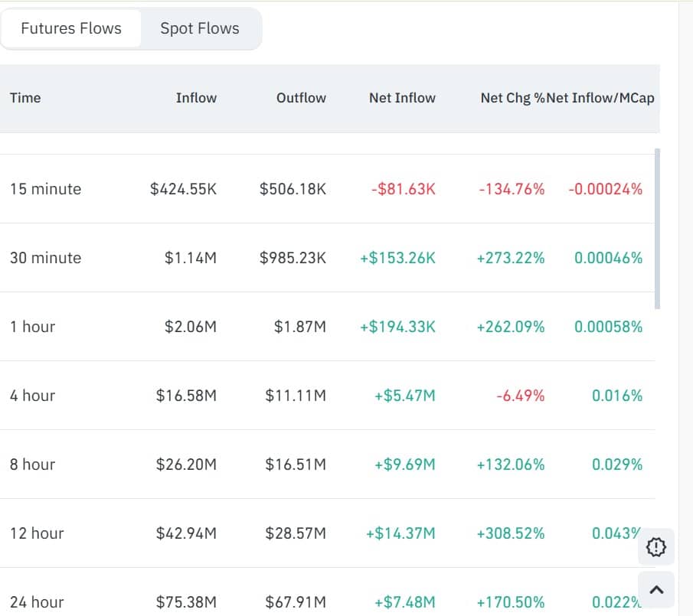This screenshot has height=616, width=693.
Task: Select the Futures Flows tab
Action: tap(71, 28)
